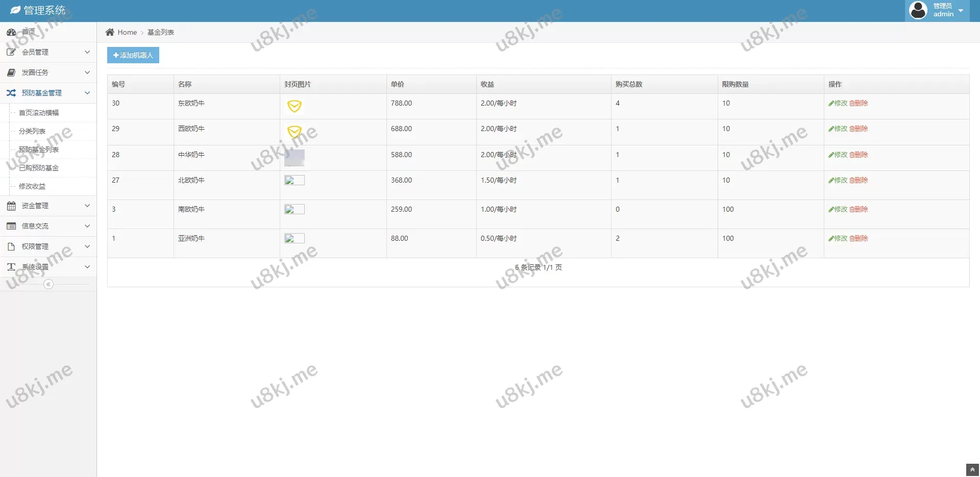Screen dimensions: 980x477
Task: Click the scroll-to-top arrow icon
Action: pos(972,469)
